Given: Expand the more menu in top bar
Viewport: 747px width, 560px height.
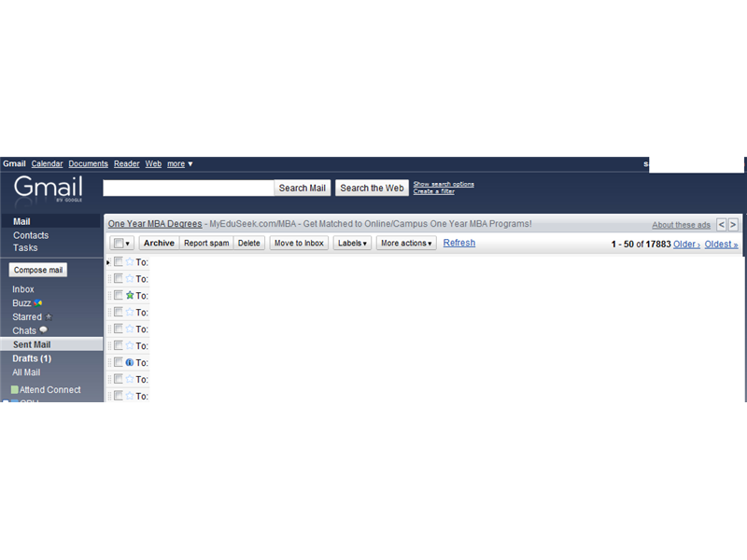Looking at the screenshot, I should tap(179, 164).
